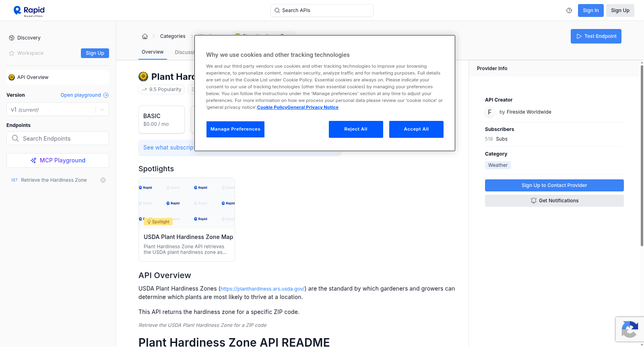Screen dimensions: 644x347
Task: Select the BASIC $0.00 / mo plan card
Action: coord(161,120)
